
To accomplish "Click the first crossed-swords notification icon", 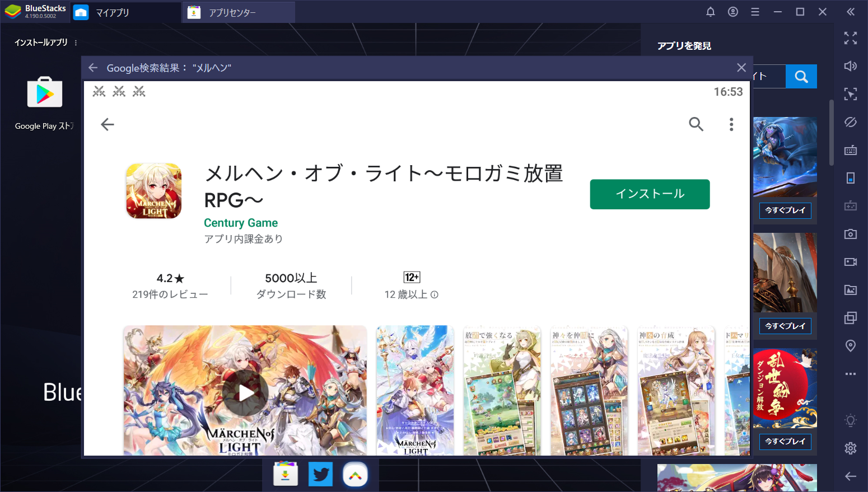I will click(99, 91).
